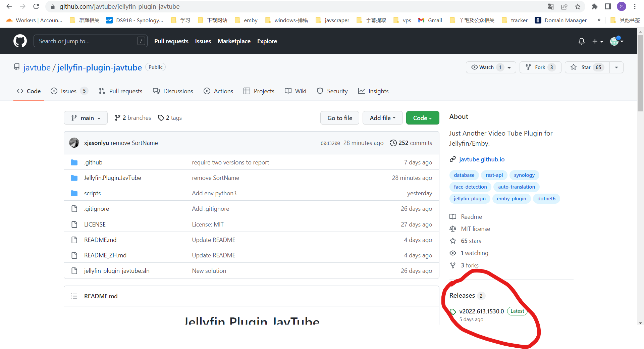
Task: Fork the repository
Action: click(540, 67)
